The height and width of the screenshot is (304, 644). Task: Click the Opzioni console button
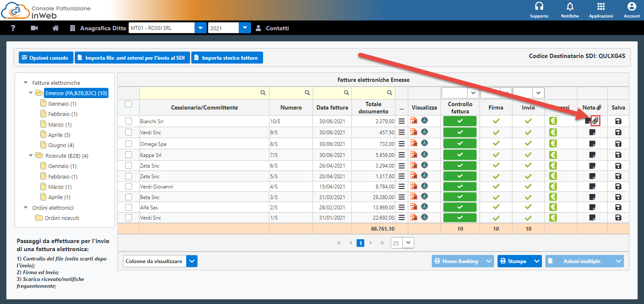[x=45, y=58]
